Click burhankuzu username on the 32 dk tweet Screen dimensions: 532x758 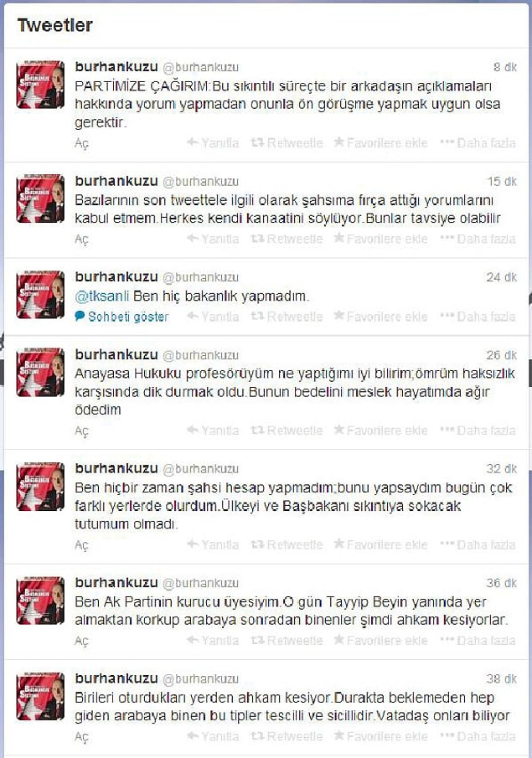click(116, 468)
